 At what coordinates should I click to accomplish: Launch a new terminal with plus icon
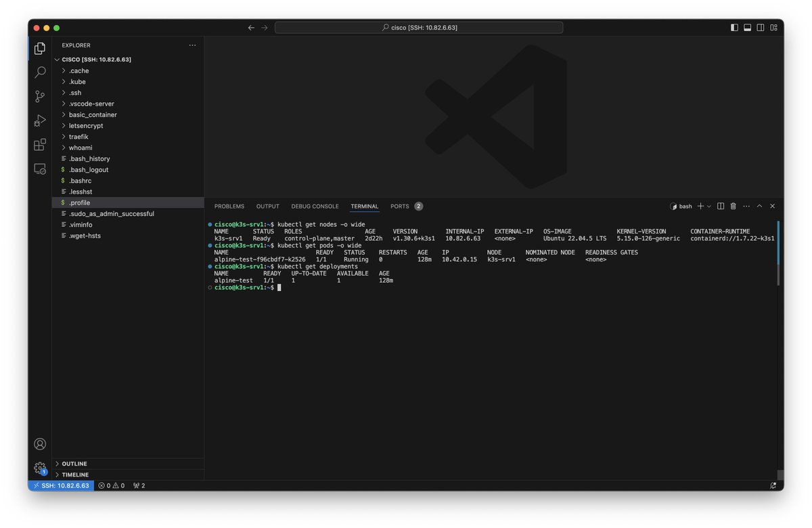pyautogui.click(x=701, y=206)
